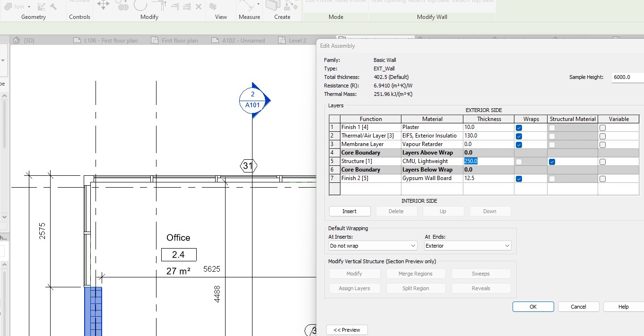This screenshot has height=336, width=644.
Task: Click the Split Element circles icon
Action: (x=123, y=6)
